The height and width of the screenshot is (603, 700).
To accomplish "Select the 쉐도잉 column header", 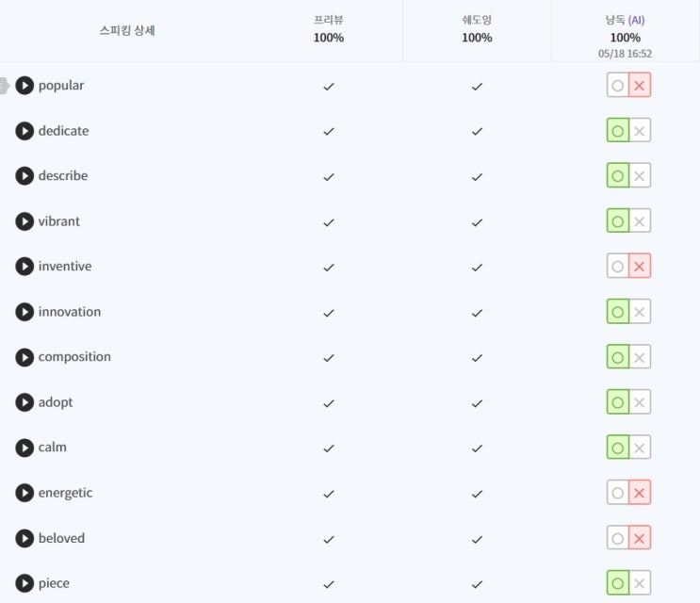I will coord(477,29).
